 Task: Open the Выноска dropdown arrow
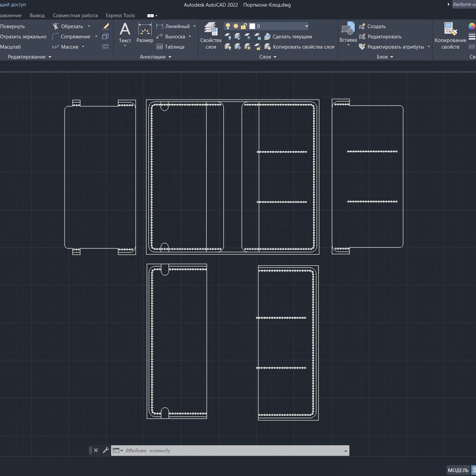pyautogui.click(x=190, y=36)
